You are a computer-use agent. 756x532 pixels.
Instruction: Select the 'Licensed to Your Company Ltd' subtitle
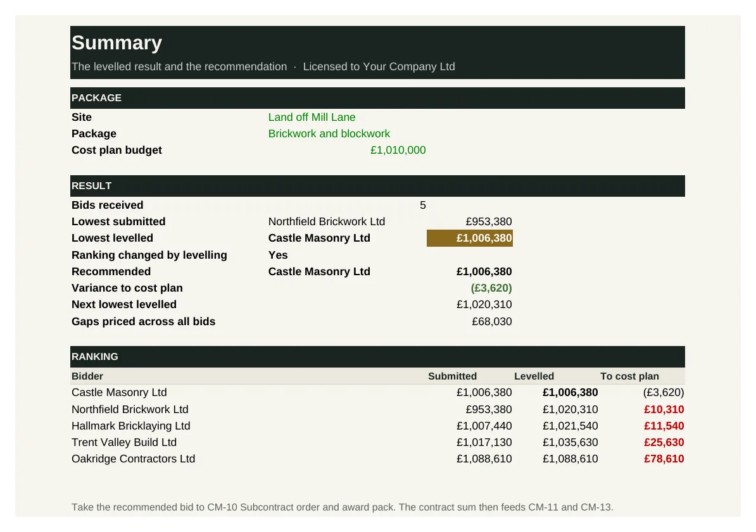point(379,66)
